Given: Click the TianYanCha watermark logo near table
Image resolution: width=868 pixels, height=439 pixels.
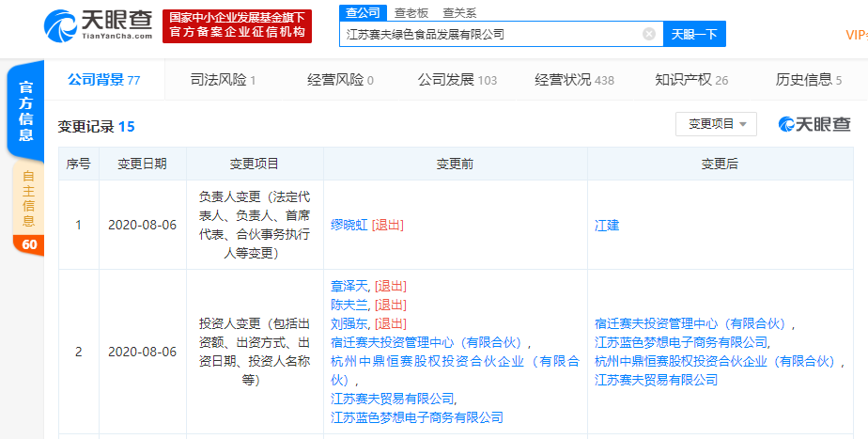Looking at the screenshot, I should tap(814, 124).
